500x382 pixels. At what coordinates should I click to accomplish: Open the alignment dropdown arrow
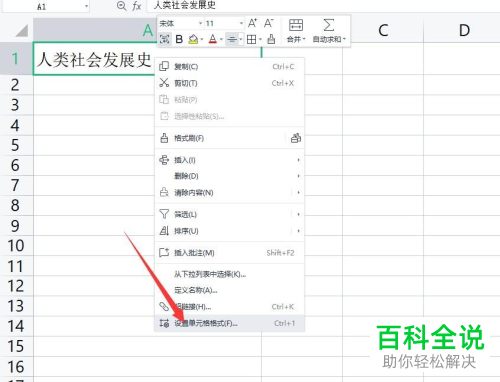[241, 40]
